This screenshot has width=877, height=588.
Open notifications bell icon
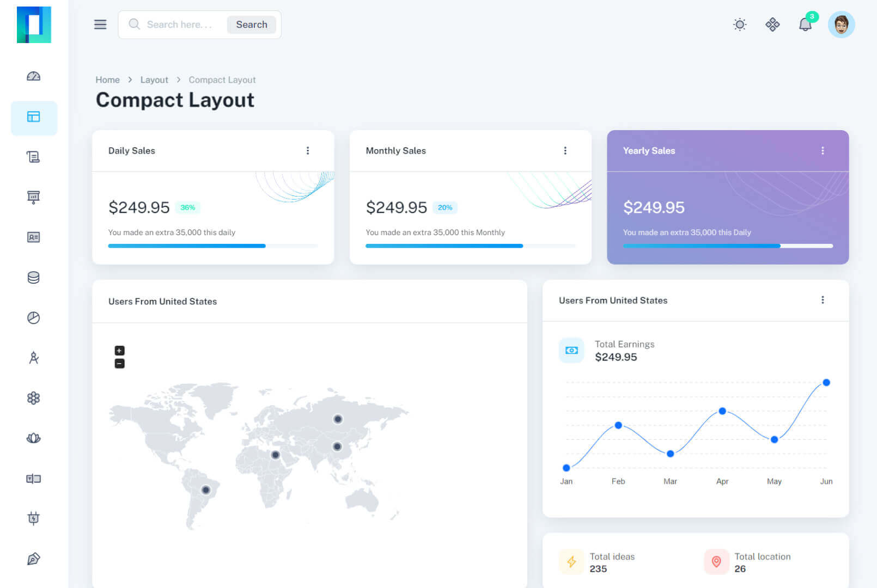(x=805, y=24)
